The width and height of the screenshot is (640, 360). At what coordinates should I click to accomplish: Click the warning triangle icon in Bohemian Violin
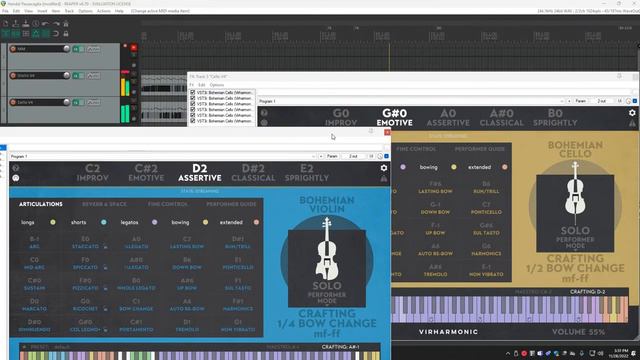click(x=384, y=178)
